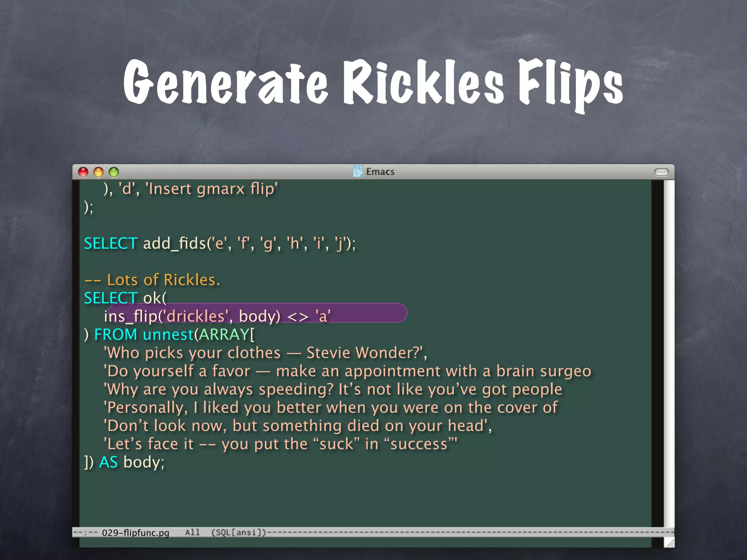Click the 'FROM unnest(ARRAY[' line
This screenshot has height=560, width=747.
[x=169, y=334]
